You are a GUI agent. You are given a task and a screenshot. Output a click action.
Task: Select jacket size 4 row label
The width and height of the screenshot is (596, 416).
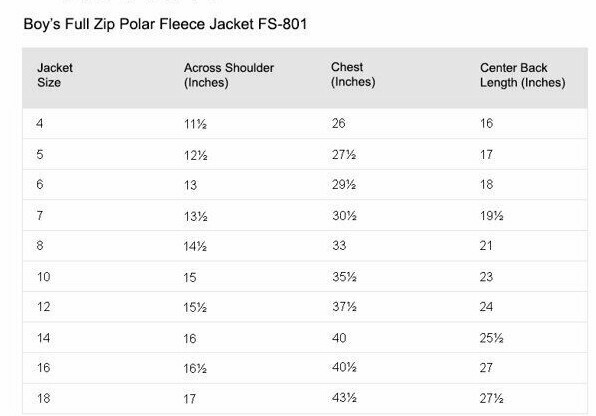coord(40,124)
